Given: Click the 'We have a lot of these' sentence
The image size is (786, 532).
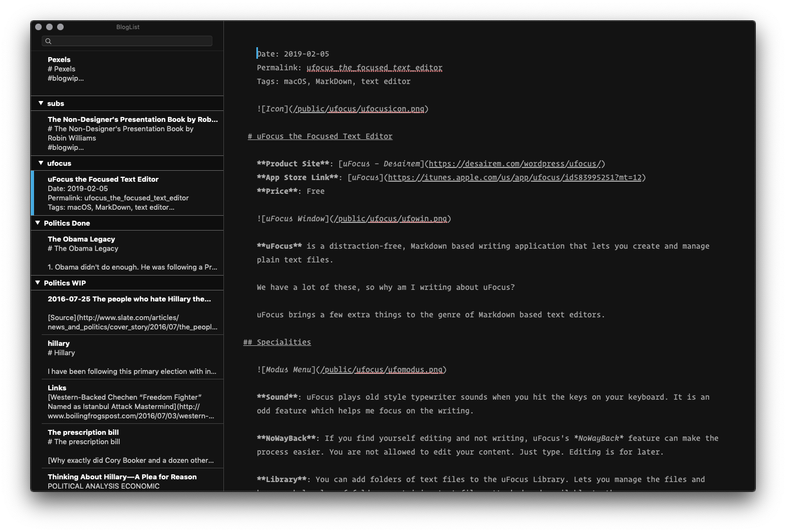Looking at the screenshot, I should tap(386, 287).
